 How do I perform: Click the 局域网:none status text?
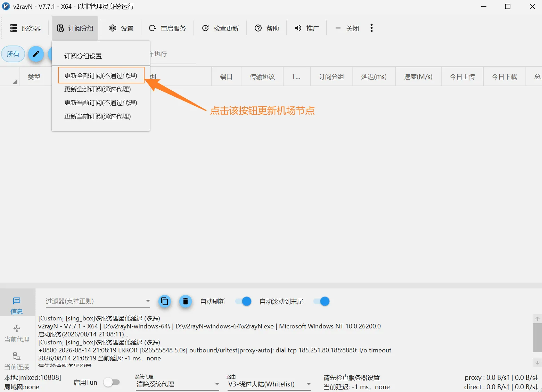(x=22, y=387)
